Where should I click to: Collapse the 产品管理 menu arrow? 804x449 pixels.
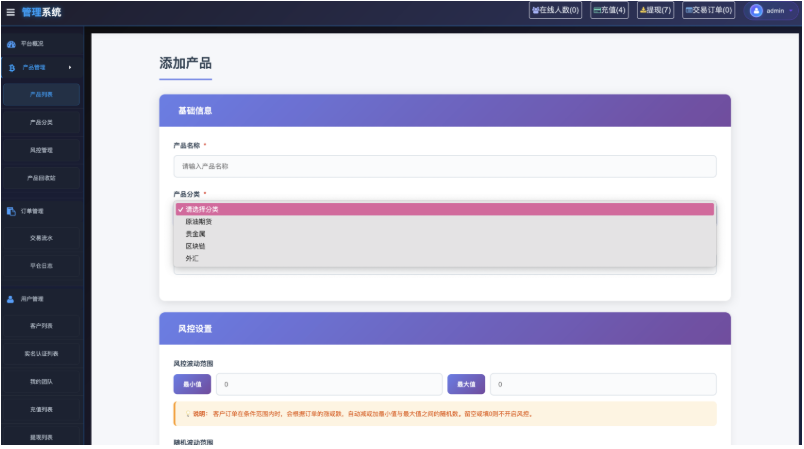tap(70, 68)
